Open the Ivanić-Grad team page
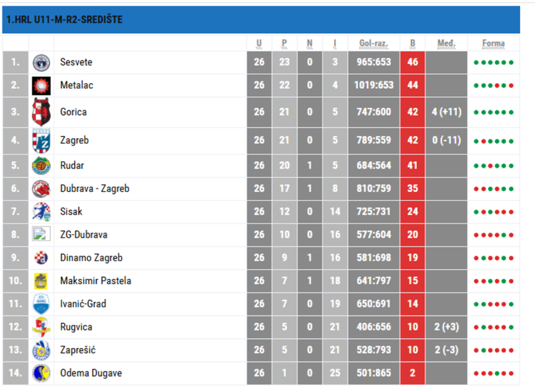Screen dimensions: 535x392 (83, 304)
